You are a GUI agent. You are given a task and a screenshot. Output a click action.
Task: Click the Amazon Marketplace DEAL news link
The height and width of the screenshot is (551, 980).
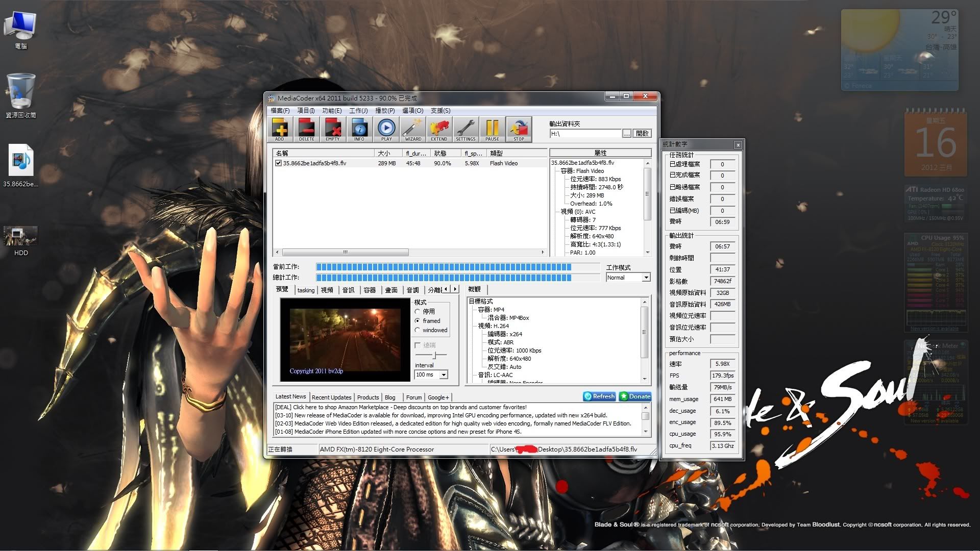coord(401,407)
